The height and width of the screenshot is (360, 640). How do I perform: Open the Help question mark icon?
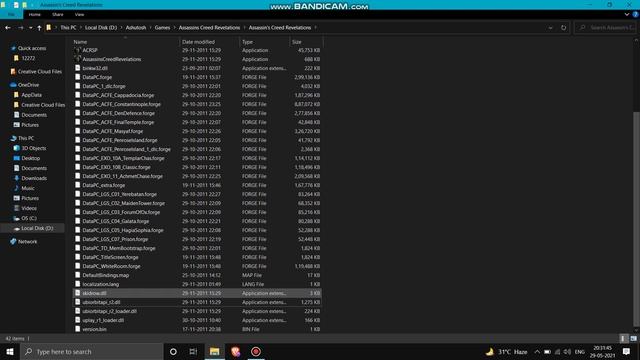(635, 14)
